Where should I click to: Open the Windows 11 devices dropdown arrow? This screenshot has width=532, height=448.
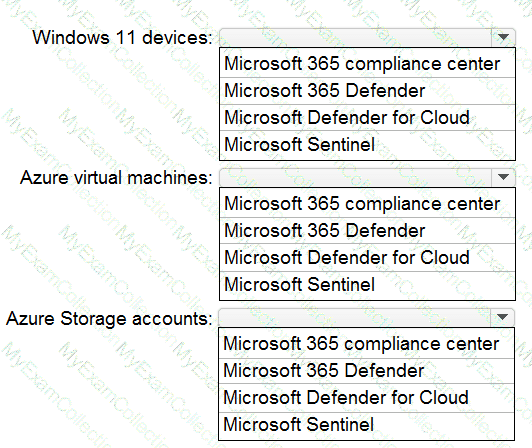(x=503, y=37)
